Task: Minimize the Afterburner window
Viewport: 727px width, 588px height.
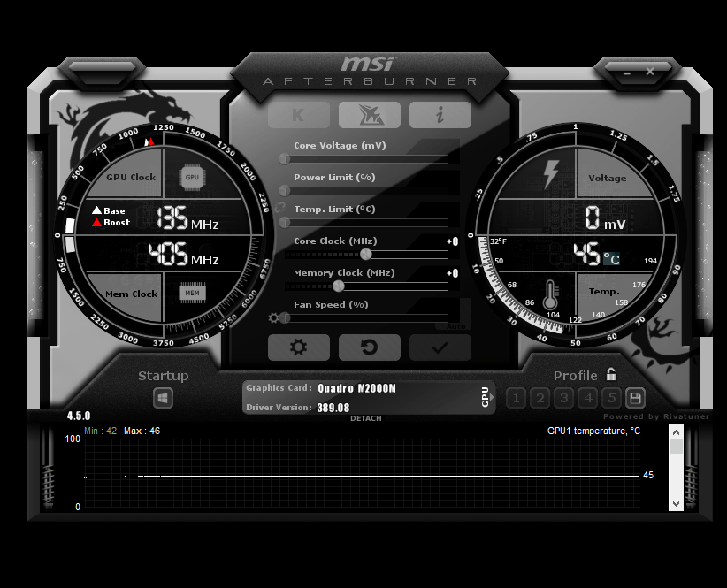Action: pos(627,73)
